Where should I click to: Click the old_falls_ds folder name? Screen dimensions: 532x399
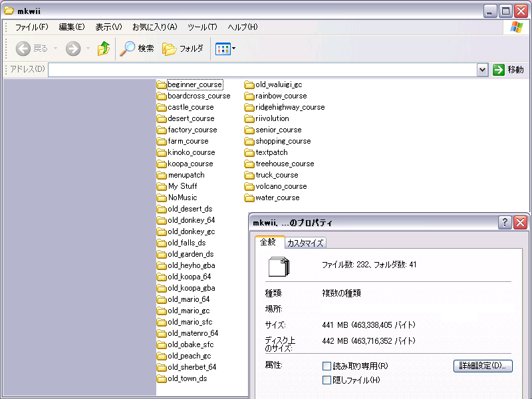[187, 243]
